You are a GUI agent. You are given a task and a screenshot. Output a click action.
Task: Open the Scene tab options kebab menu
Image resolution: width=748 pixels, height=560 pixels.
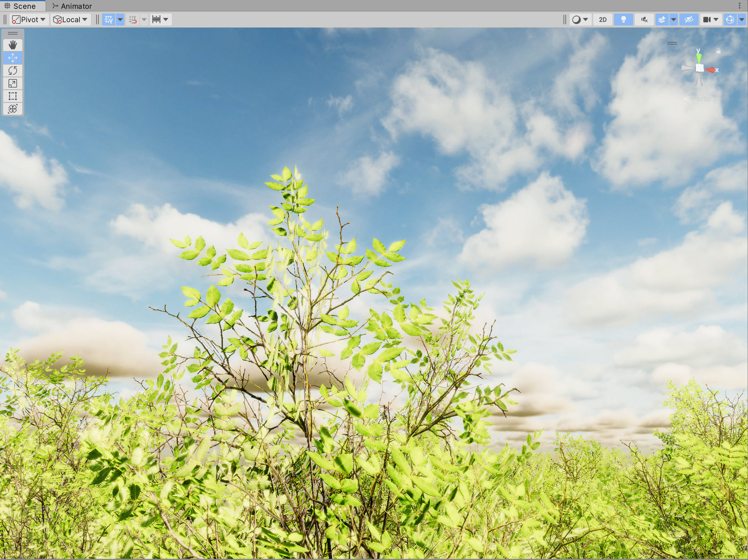point(740,6)
